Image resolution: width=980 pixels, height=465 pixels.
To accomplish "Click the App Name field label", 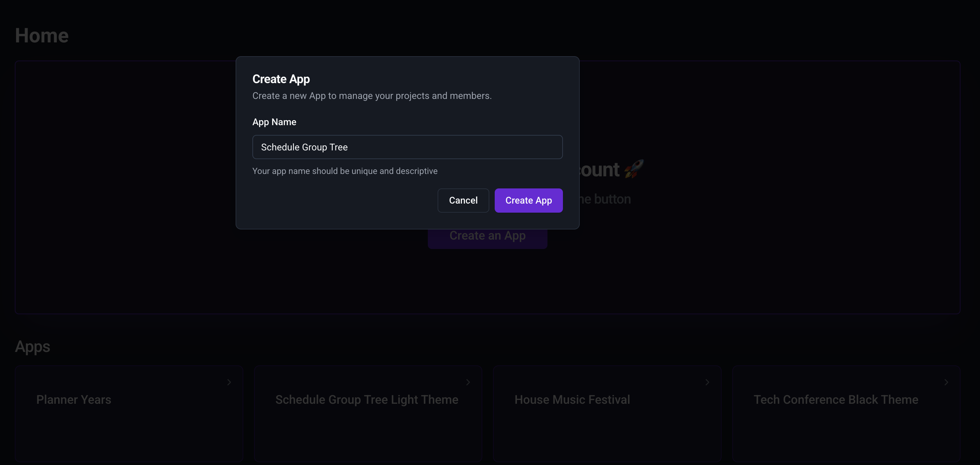I will pos(274,122).
